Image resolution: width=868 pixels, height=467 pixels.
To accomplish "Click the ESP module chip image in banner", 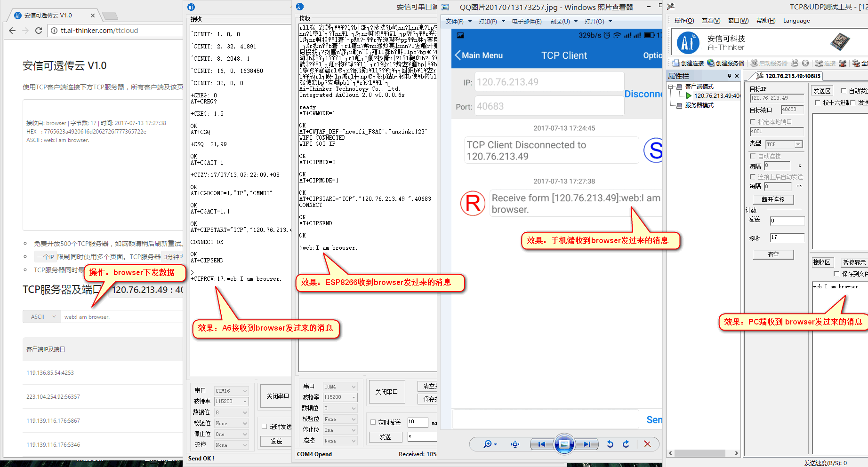I will [x=840, y=42].
